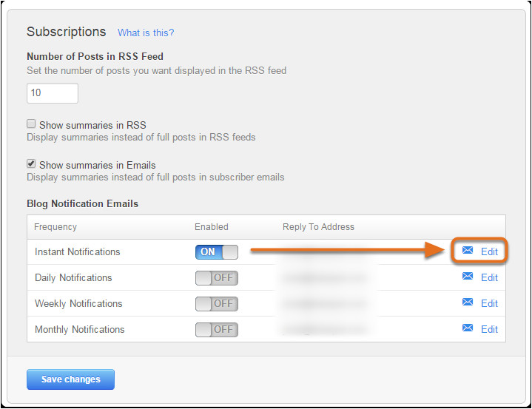Enable the Weekly Notifications toggle
Image resolution: width=532 pixels, height=409 pixels.
(217, 304)
